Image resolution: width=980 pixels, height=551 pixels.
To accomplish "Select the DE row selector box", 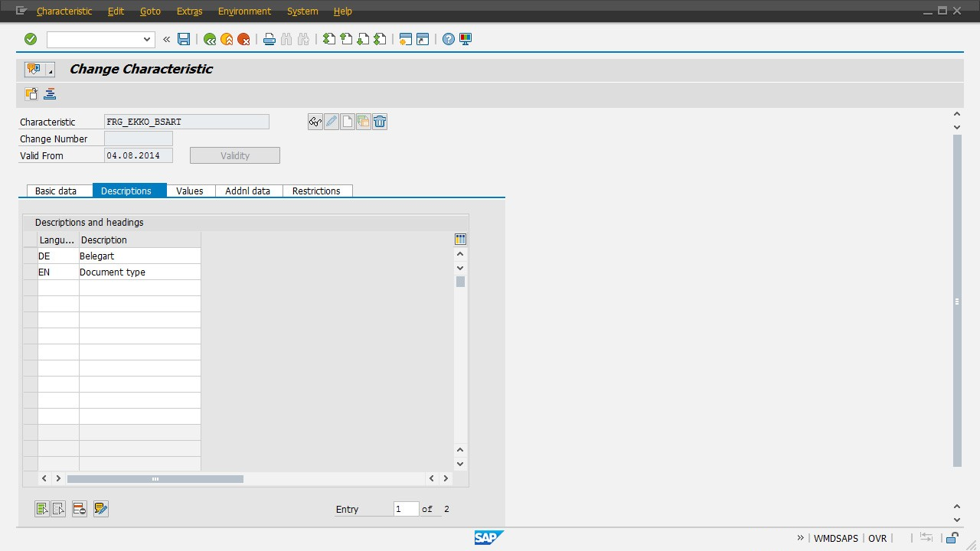I will pyautogui.click(x=30, y=256).
